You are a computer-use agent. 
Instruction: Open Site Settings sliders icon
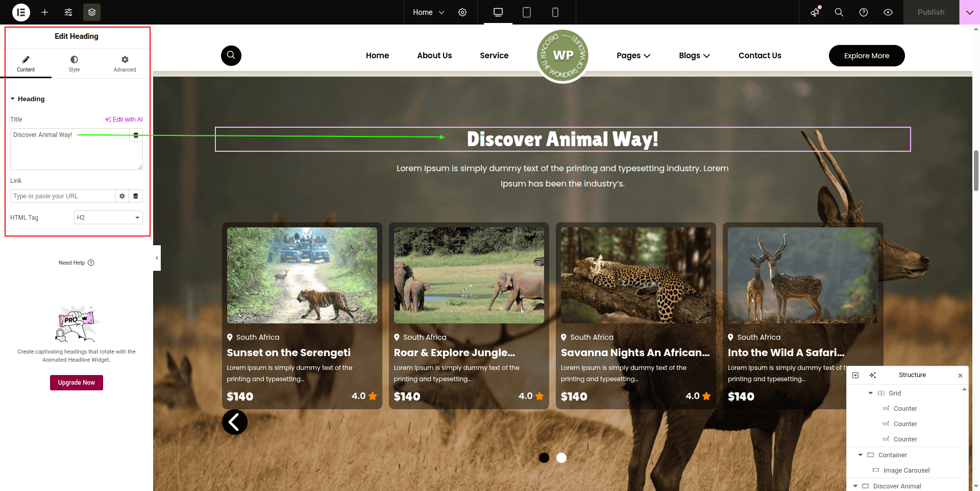coord(68,12)
